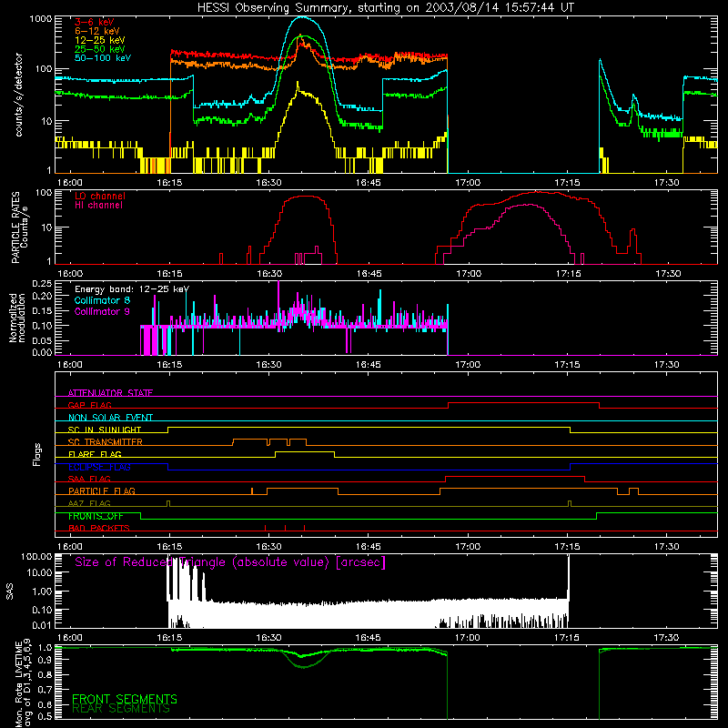Click the raised SAA_FLAG segment
This screenshot has height=728, width=728.
pos(514,476)
